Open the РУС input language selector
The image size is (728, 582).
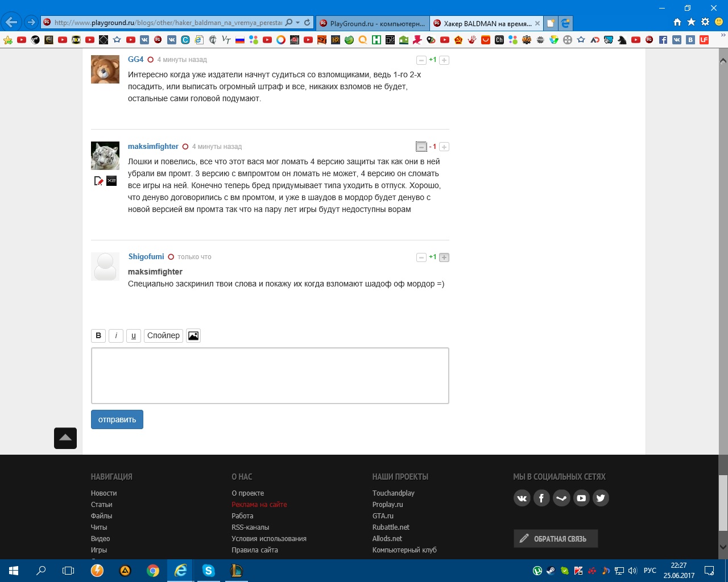pyautogui.click(x=650, y=571)
